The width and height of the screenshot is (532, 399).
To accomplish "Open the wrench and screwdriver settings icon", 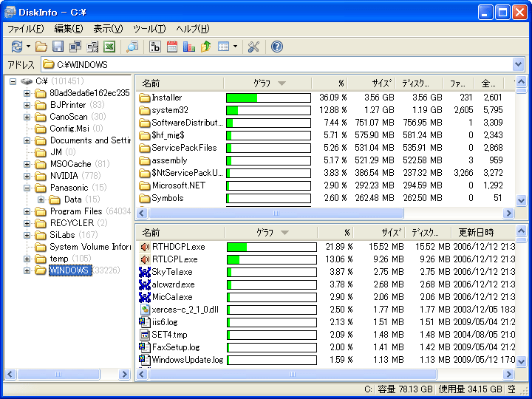I will click(253, 47).
